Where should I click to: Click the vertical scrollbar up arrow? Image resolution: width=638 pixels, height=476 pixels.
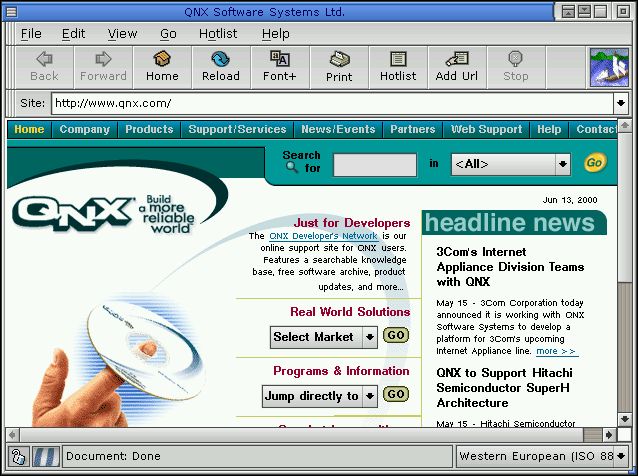(x=624, y=126)
